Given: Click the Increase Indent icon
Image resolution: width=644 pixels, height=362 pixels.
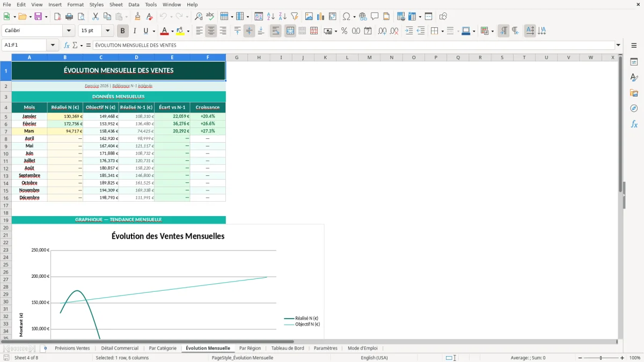Looking at the screenshot, I should click(x=409, y=31).
